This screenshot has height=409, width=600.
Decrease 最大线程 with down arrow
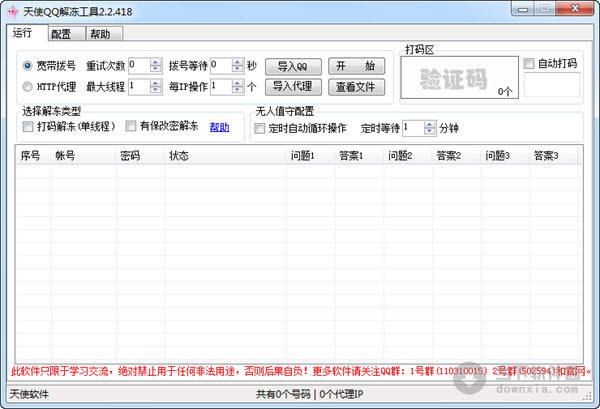[x=155, y=90]
